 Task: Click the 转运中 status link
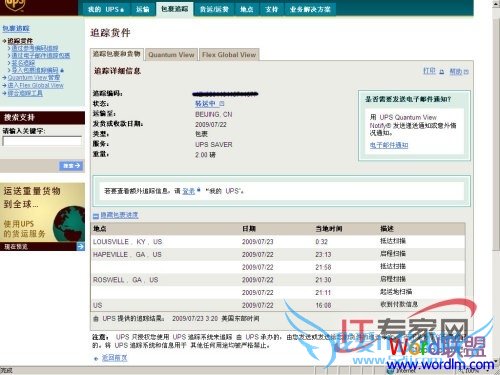(x=205, y=104)
